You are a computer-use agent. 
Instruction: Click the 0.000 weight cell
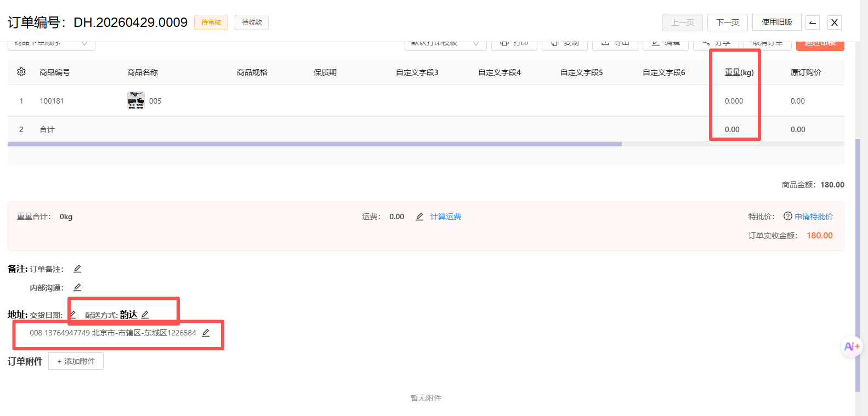coord(734,101)
